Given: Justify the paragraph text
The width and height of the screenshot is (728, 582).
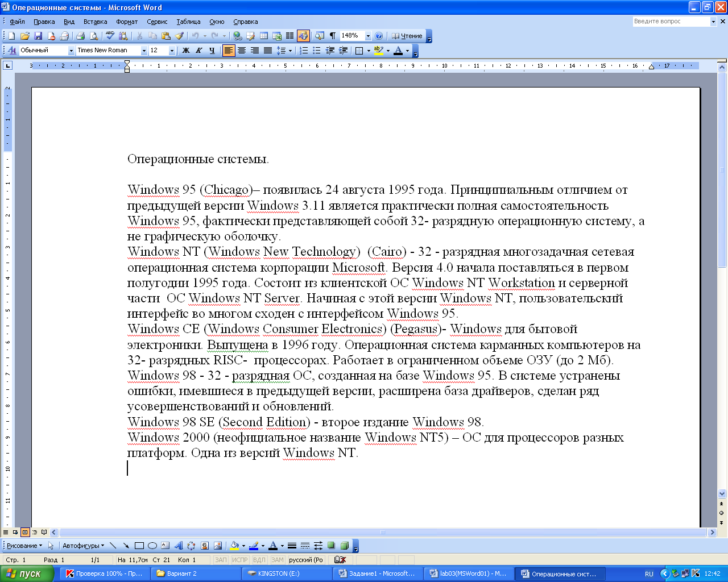Looking at the screenshot, I should [267, 51].
